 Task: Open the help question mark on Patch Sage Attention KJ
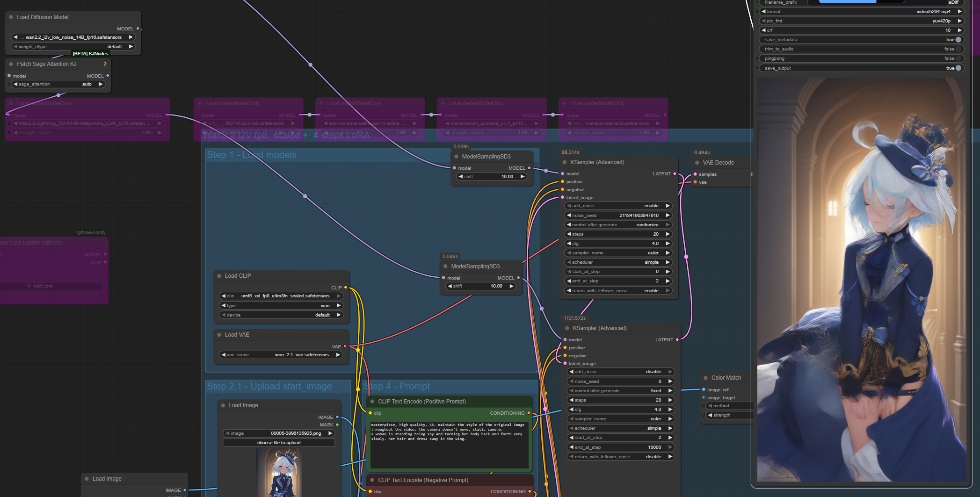[x=105, y=65]
